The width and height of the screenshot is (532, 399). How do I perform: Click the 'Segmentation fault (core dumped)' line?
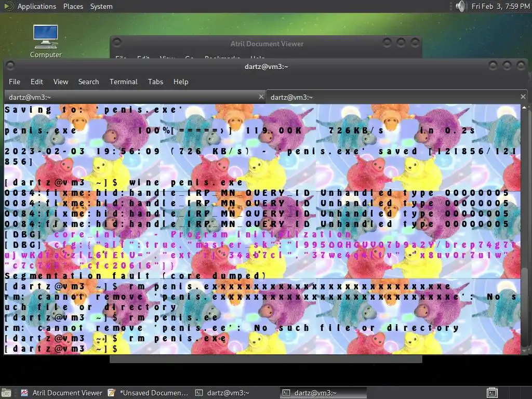(x=136, y=276)
